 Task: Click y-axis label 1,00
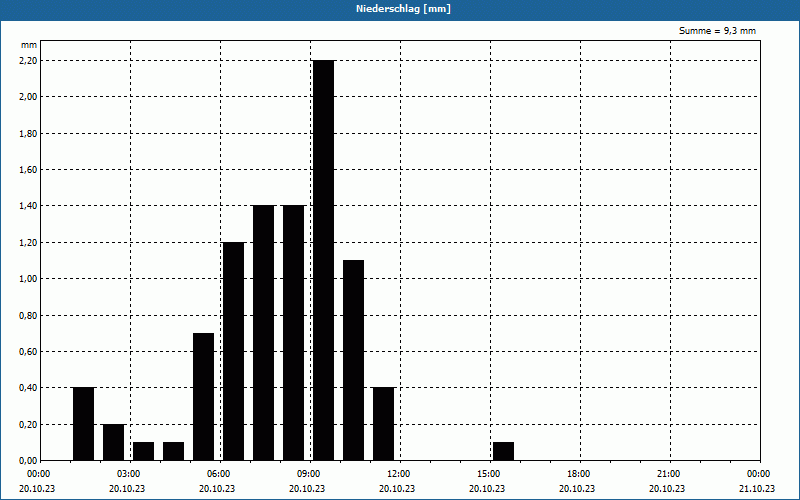(x=28, y=279)
